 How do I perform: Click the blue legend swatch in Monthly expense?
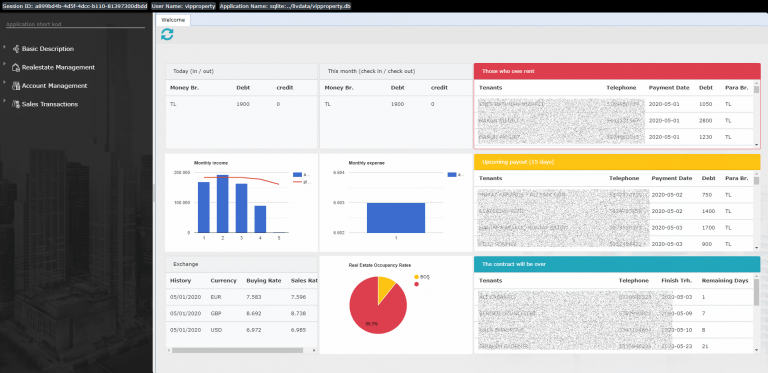[452, 174]
